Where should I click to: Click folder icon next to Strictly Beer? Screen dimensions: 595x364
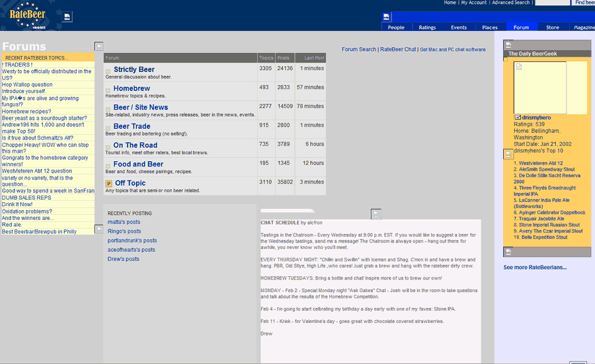coord(108,71)
